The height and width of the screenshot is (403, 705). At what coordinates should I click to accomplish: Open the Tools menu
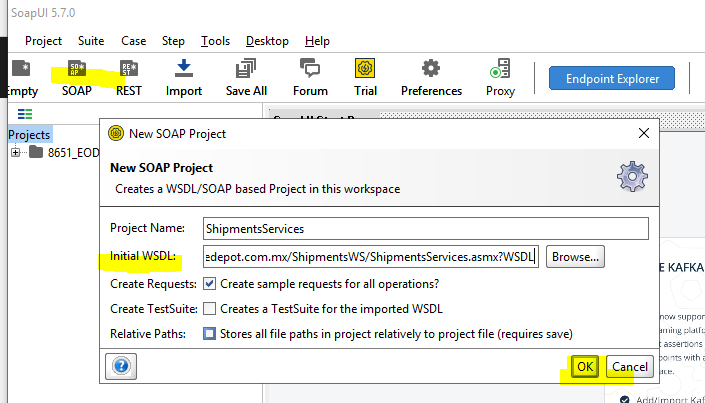pos(215,41)
